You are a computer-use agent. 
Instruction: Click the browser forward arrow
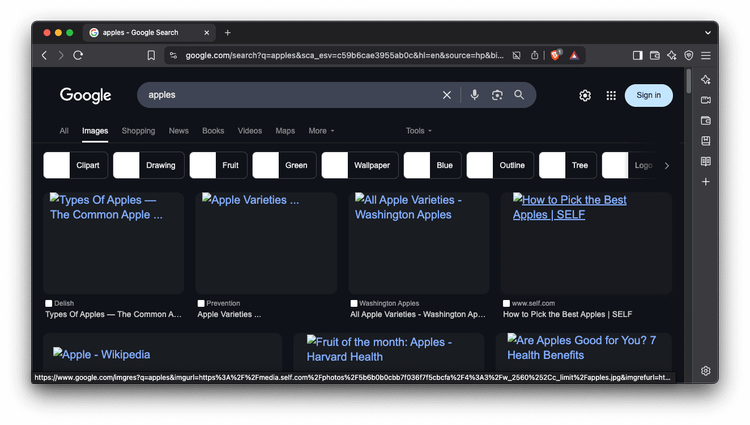(x=61, y=55)
